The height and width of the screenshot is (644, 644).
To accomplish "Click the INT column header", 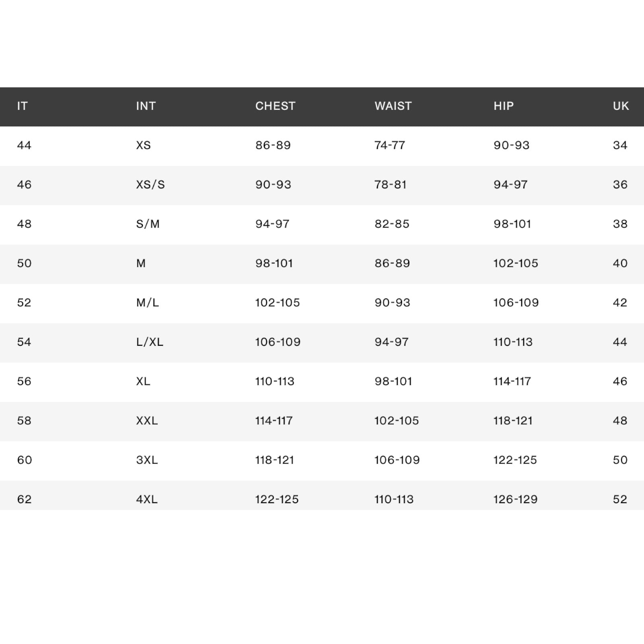I will (146, 106).
